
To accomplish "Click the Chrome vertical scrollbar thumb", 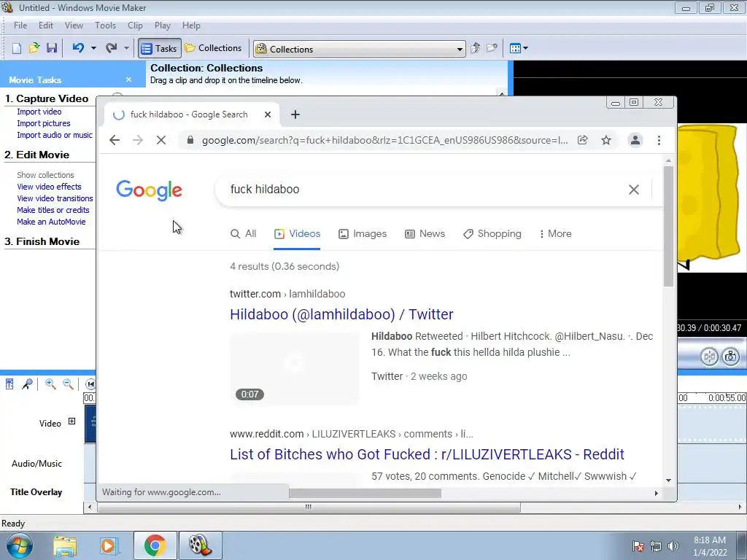I will click(668, 226).
